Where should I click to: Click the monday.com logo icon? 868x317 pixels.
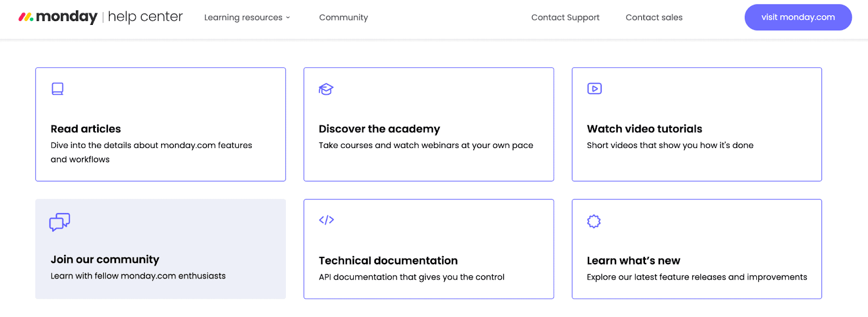[x=26, y=17]
